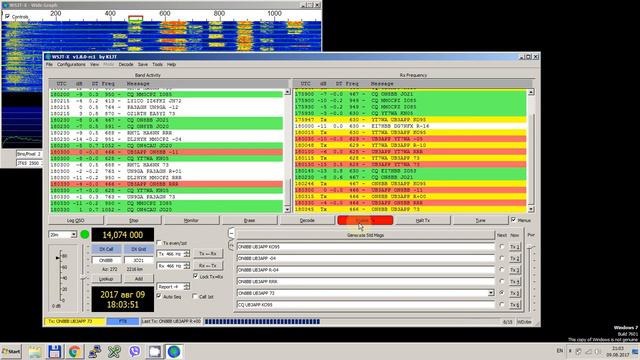Open the Decode menu
This screenshot has height=360, width=640.
pyautogui.click(x=126, y=64)
